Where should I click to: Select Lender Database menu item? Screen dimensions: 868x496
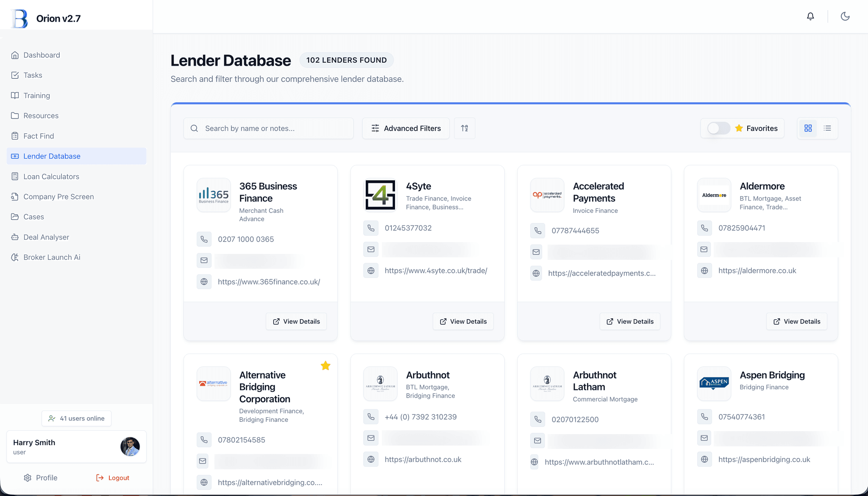point(76,156)
